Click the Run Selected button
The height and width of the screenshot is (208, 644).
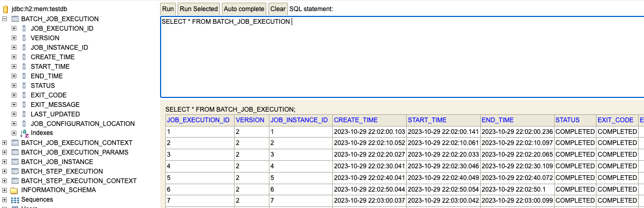[199, 9]
